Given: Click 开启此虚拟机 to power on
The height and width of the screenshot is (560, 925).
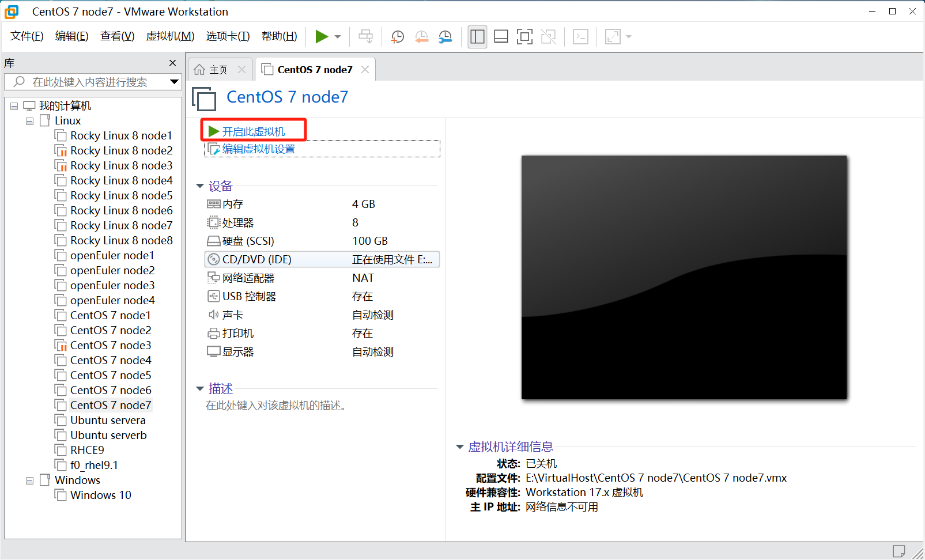Looking at the screenshot, I should [253, 131].
